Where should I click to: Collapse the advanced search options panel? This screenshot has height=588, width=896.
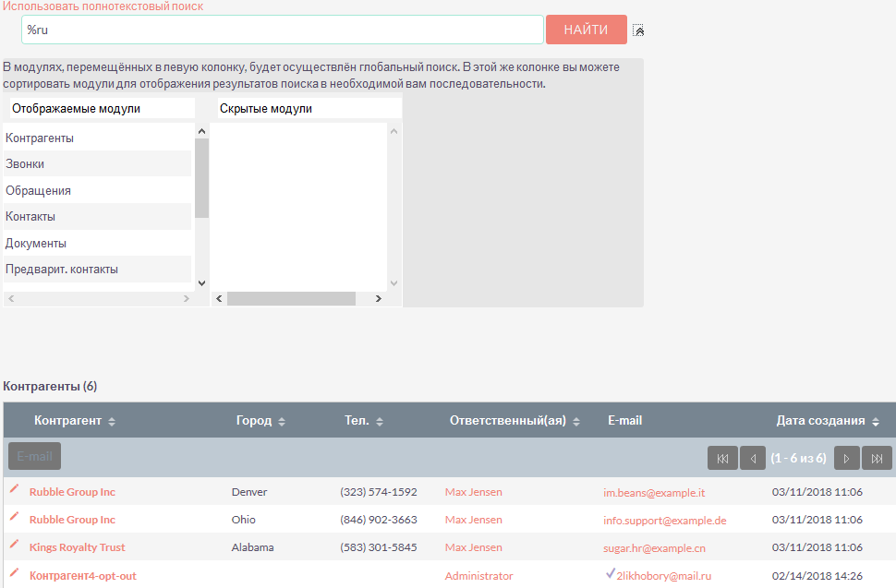coord(638,30)
